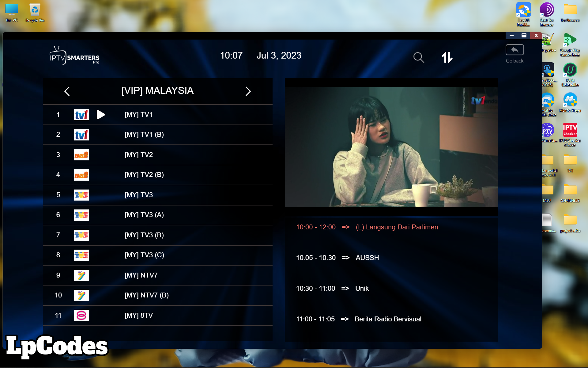The width and height of the screenshot is (588, 368).
Task: Click the TV2 channel logo in row 3
Action: pos(81,155)
